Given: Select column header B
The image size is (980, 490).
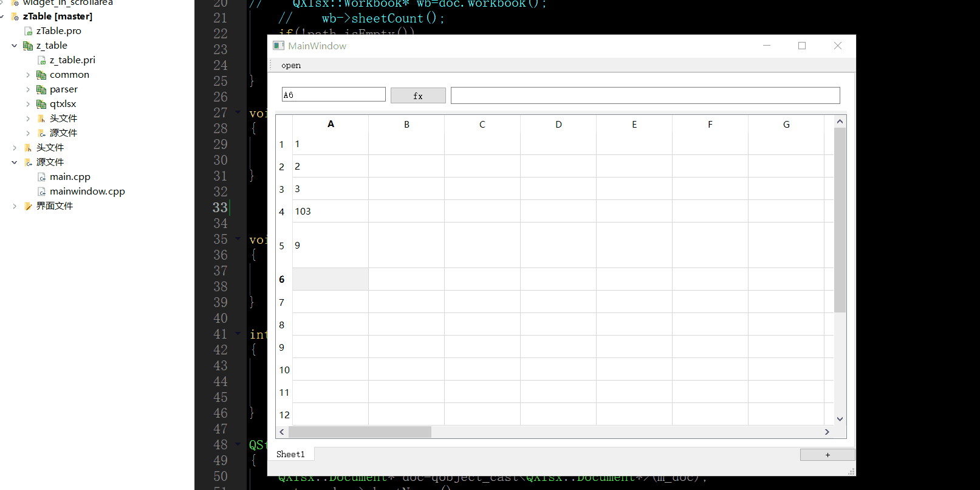Looking at the screenshot, I should [x=406, y=124].
